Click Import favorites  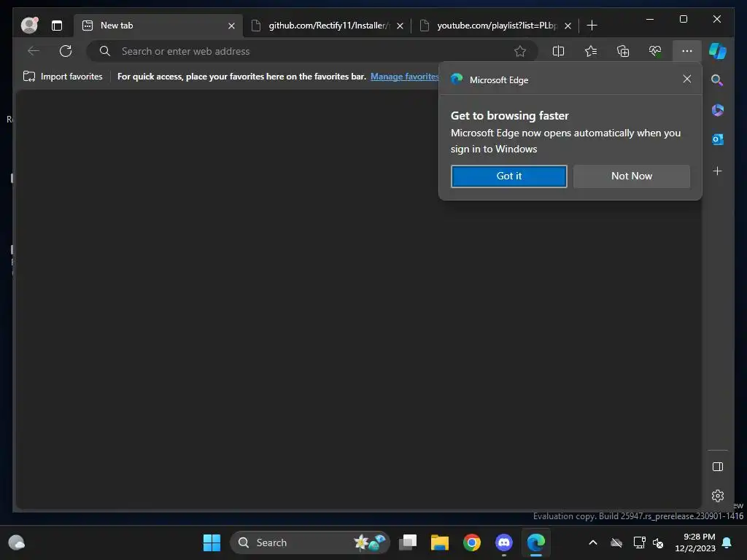pos(63,76)
